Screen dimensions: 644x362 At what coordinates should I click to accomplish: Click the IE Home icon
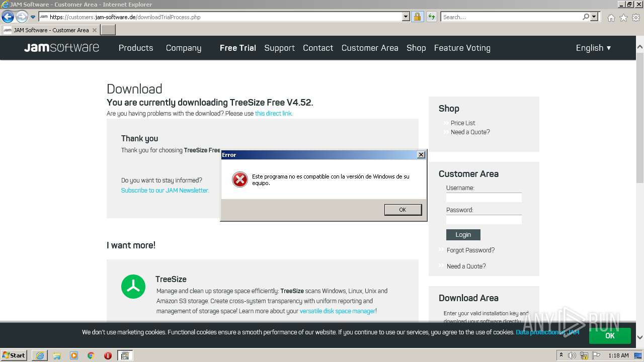click(x=611, y=18)
